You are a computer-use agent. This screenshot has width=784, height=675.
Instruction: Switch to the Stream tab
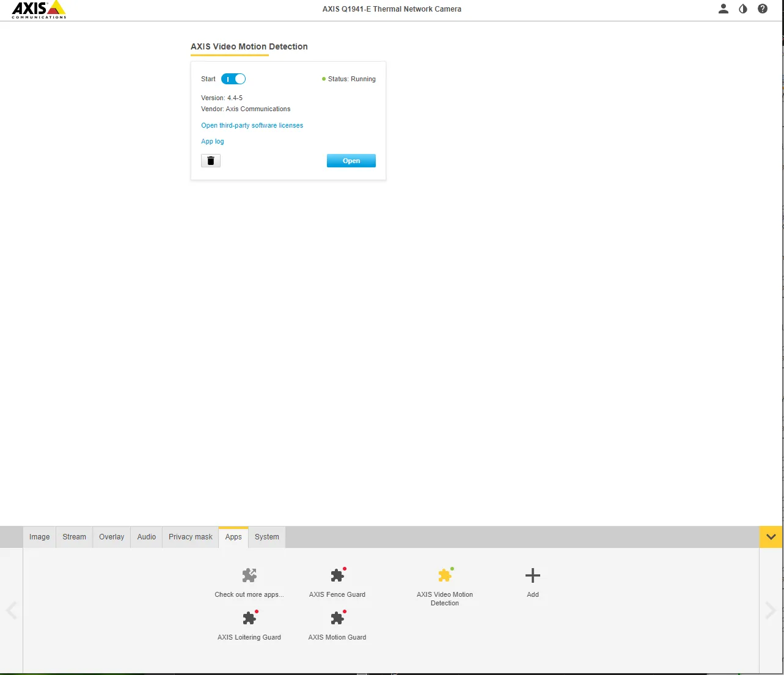[75, 537]
